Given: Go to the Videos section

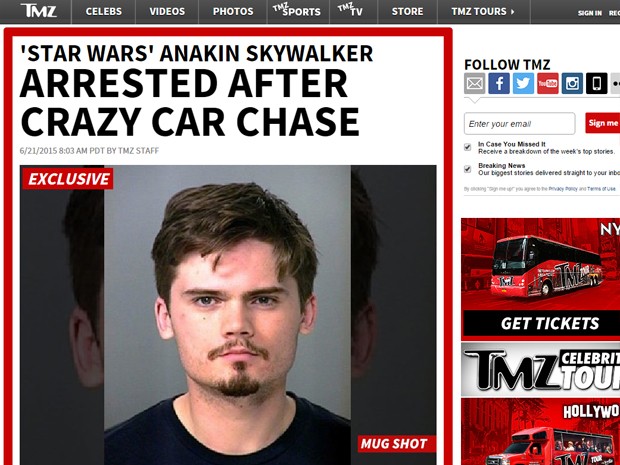Looking at the screenshot, I should (167, 11).
